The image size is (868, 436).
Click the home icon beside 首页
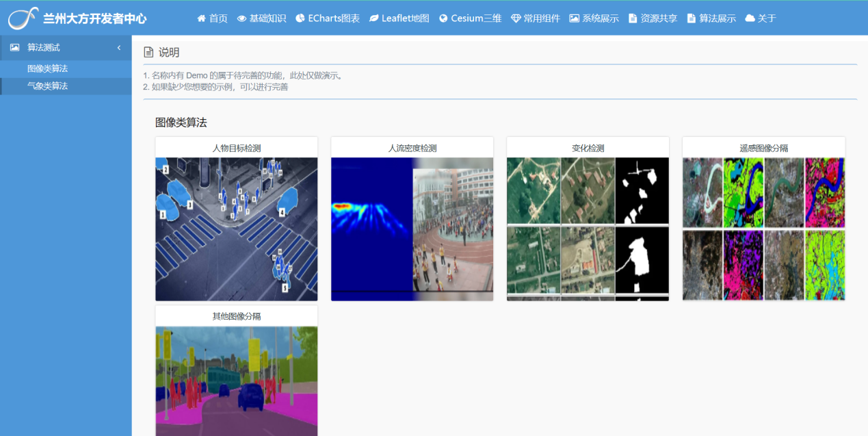pos(201,18)
